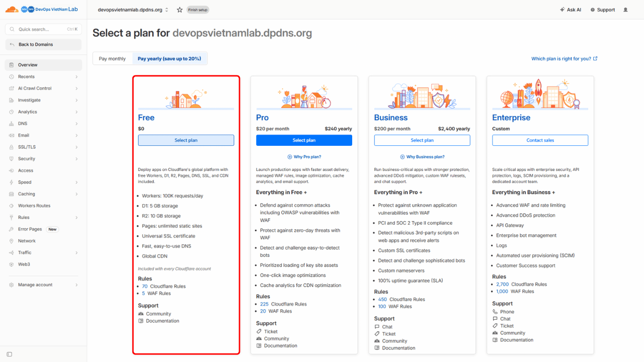
Task: Open the Workers Routes menu item
Action: coord(43,206)
